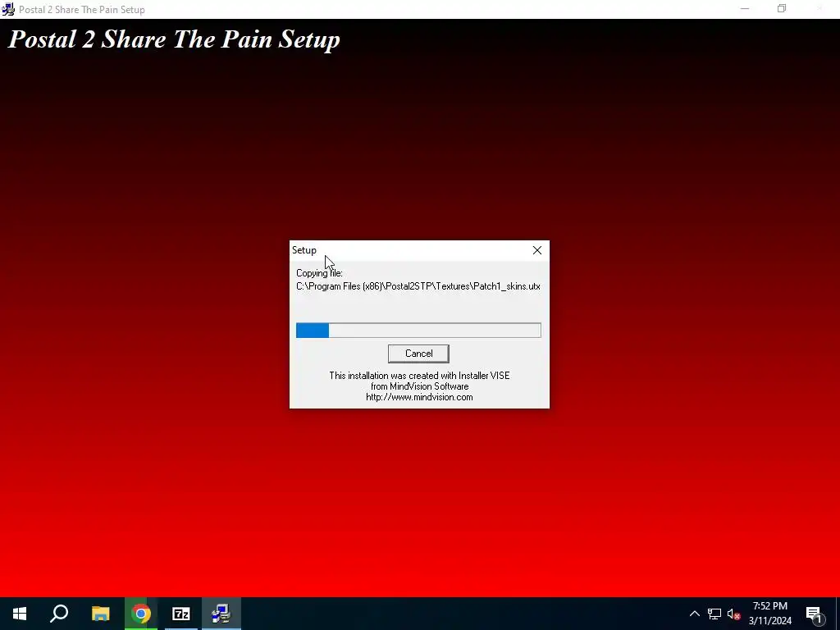
Task: Switch to Google Chrome in taskbar
Action: click(x=141, y=614)
